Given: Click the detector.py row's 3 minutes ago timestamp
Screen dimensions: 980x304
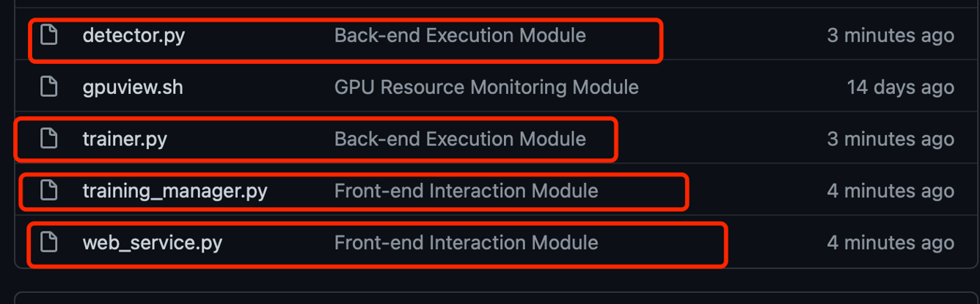Looking at the screenshot, I should [891, 35].
